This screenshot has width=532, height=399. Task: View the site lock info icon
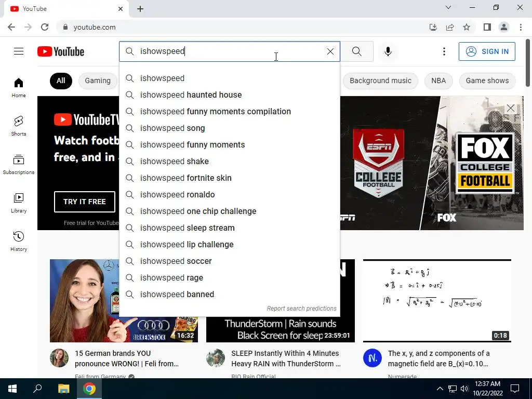tap(65, 27)
